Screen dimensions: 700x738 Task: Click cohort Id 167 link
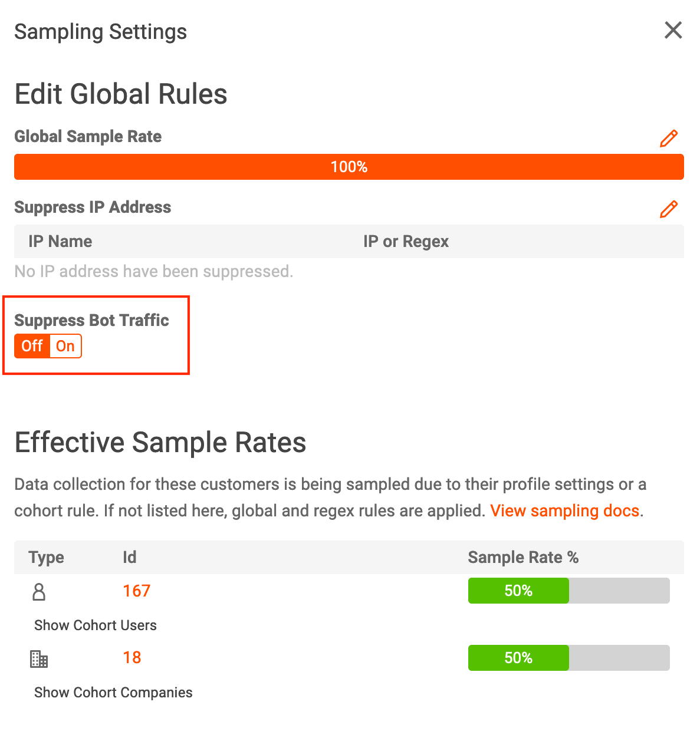[136, 590]
